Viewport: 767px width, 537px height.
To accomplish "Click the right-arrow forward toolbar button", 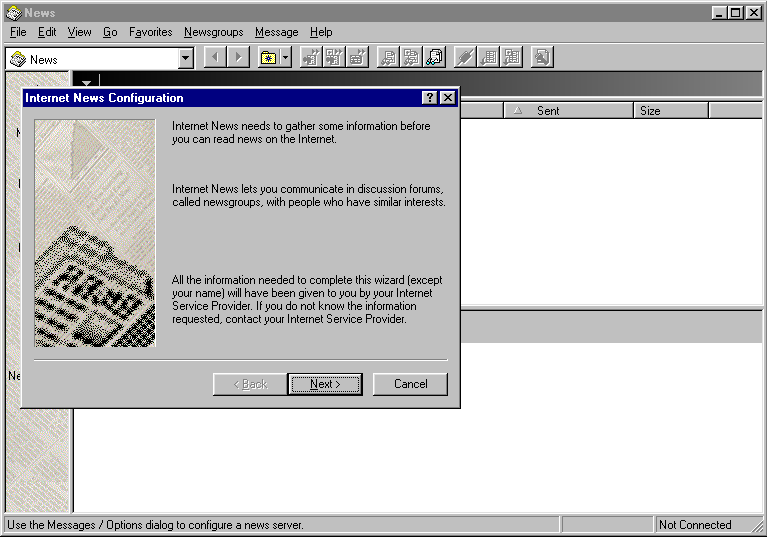I will (238, 57).
